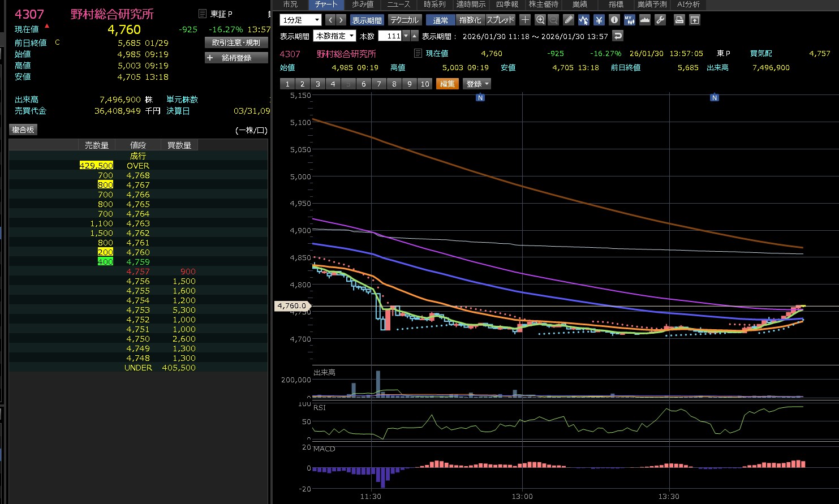The height and width of the screenshot is (504, 839).
Task: Open chart settings wrench icon
Action: coord(660,20)
